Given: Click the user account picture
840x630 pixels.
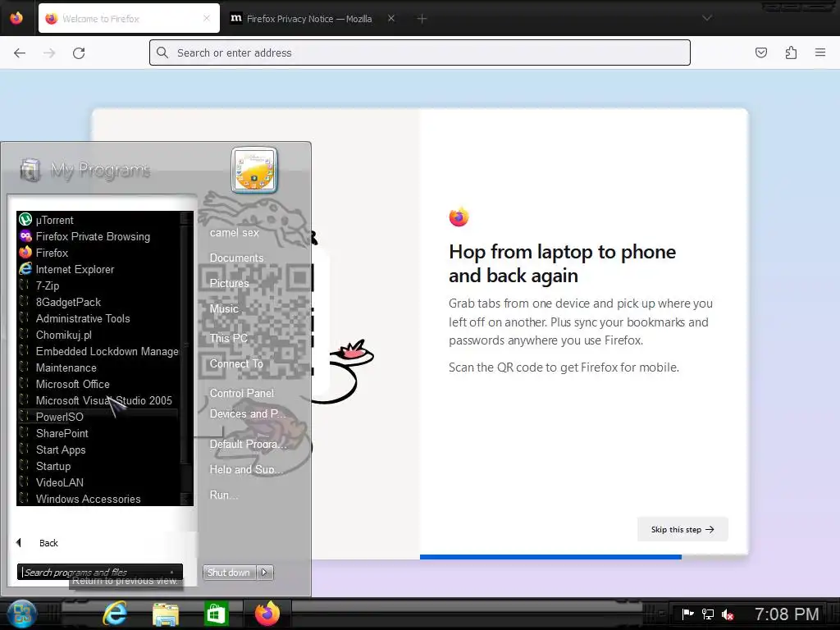Looking at the screenshot, I should click(254, 170).
